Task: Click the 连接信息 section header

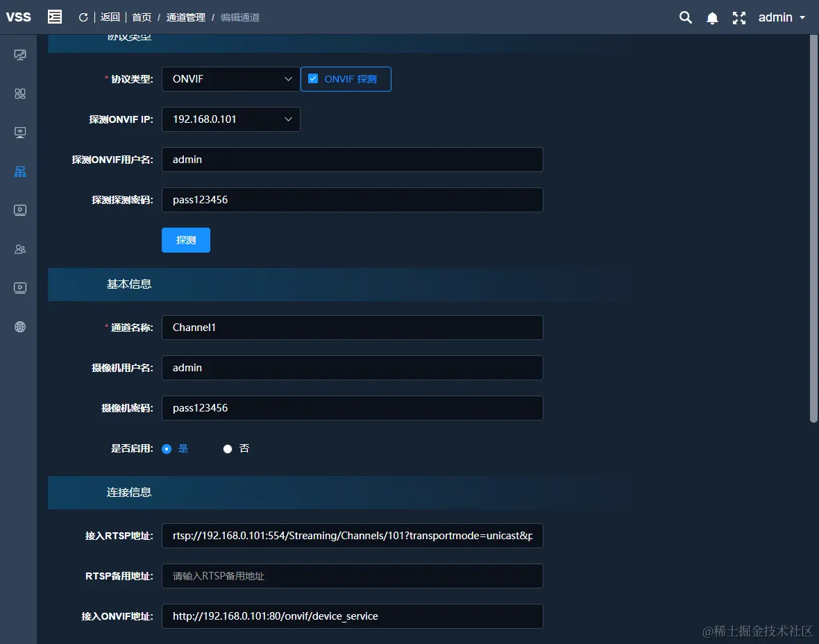Action: pyautogui.click(x=129, y=493)
